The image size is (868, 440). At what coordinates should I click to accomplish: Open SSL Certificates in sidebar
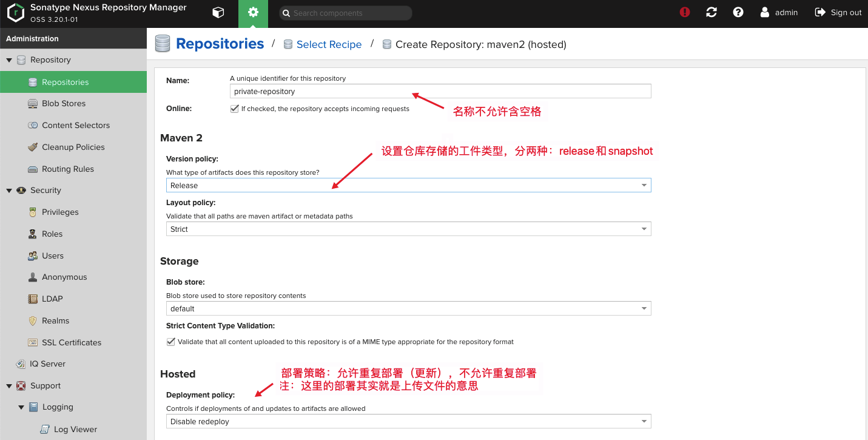(72, 343)
